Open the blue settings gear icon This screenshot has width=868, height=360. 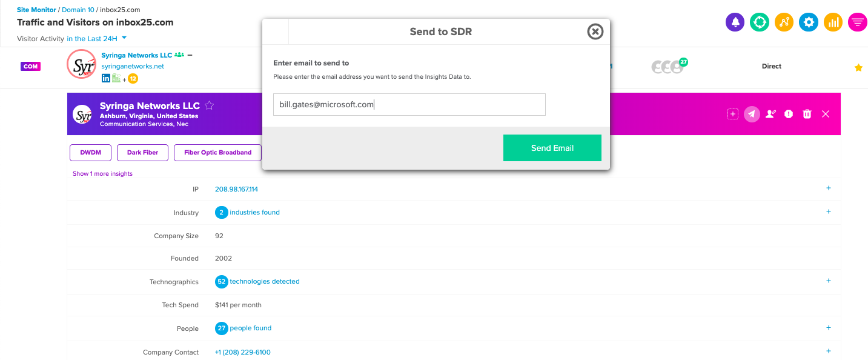pyautogui.click(x=809, y=22)
